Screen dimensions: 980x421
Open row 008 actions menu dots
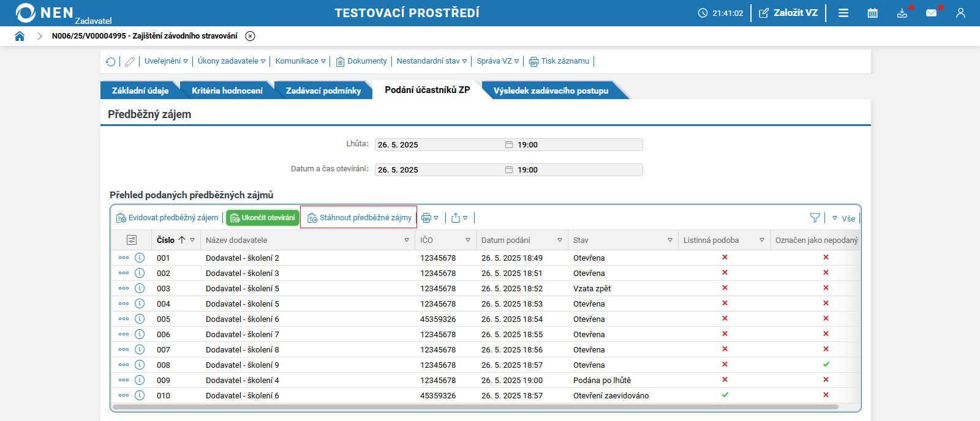124,365
